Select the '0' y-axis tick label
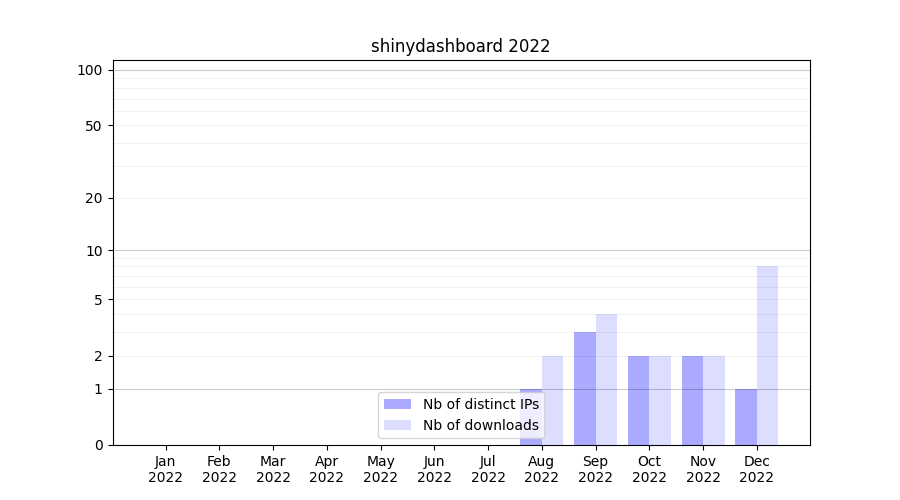 click(98, 445)
